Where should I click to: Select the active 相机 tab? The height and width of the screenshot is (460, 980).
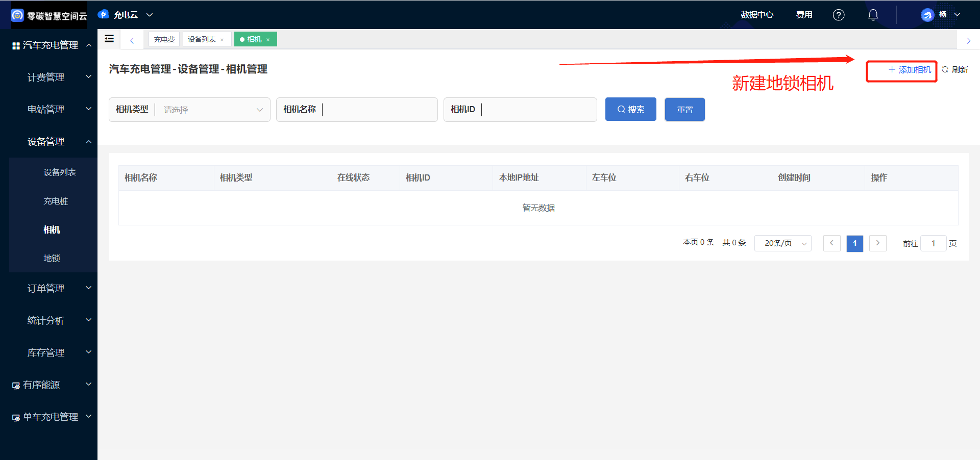(x=254, y=39)
